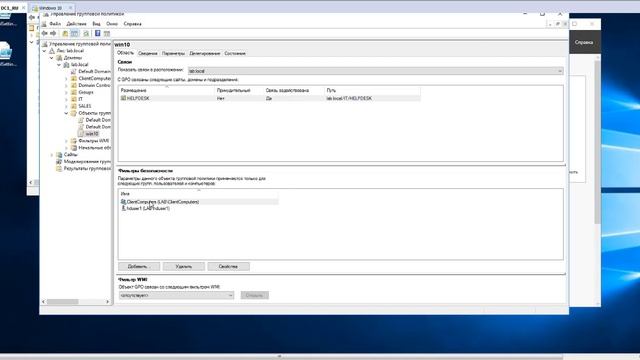The width and height of the screenshot is (640, 360).
Task: Click the Домены node icon
Action: (x=59, y=58)
